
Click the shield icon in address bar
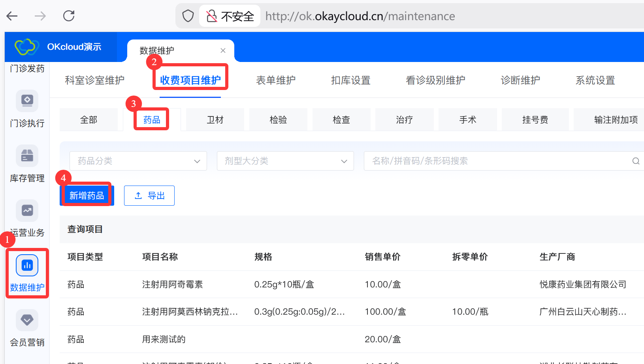point(188,16)
